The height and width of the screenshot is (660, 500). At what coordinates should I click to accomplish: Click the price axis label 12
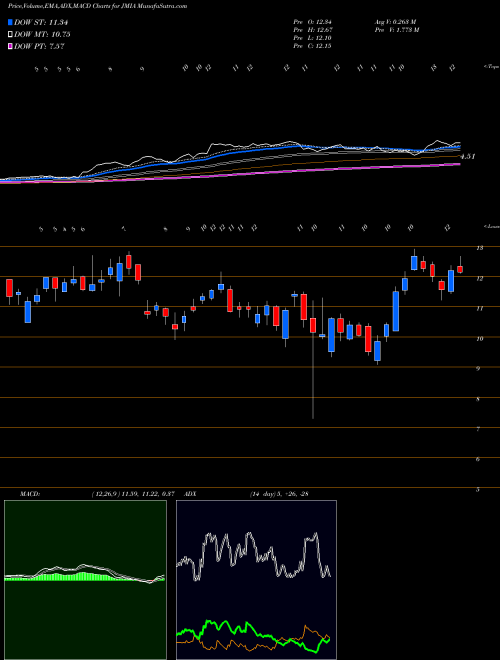pos(479,279)
